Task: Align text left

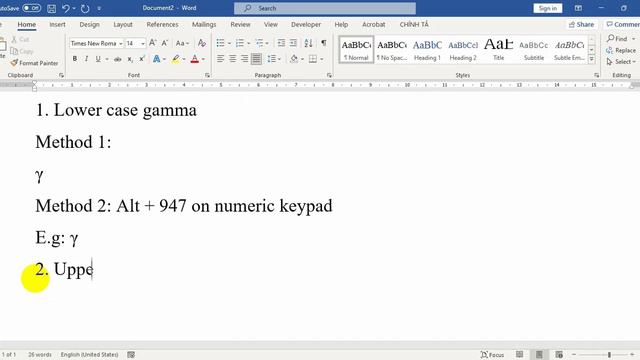Action: pos(220,59)
